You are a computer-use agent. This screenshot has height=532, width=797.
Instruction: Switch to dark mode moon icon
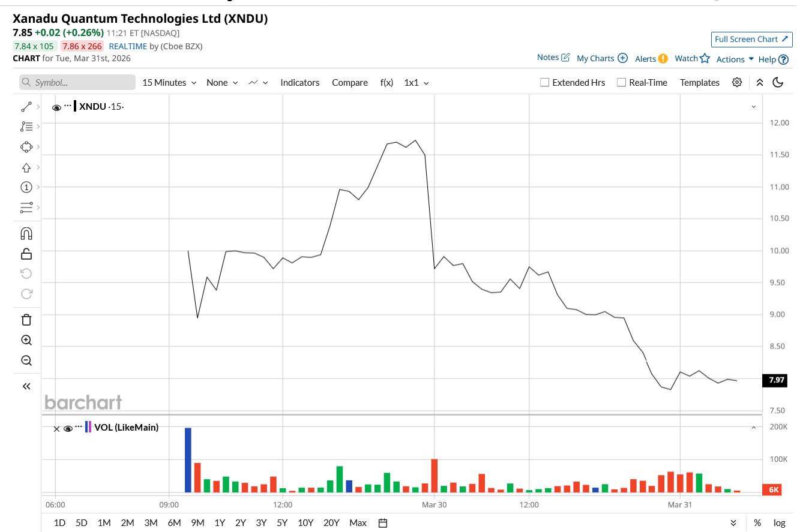pyautogui.click(x=778, y=83)
